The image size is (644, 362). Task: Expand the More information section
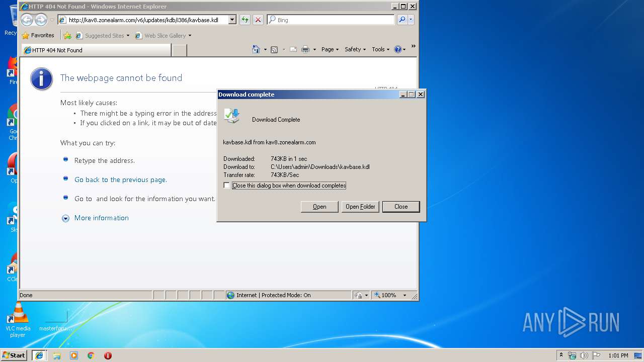pos(96,218)
